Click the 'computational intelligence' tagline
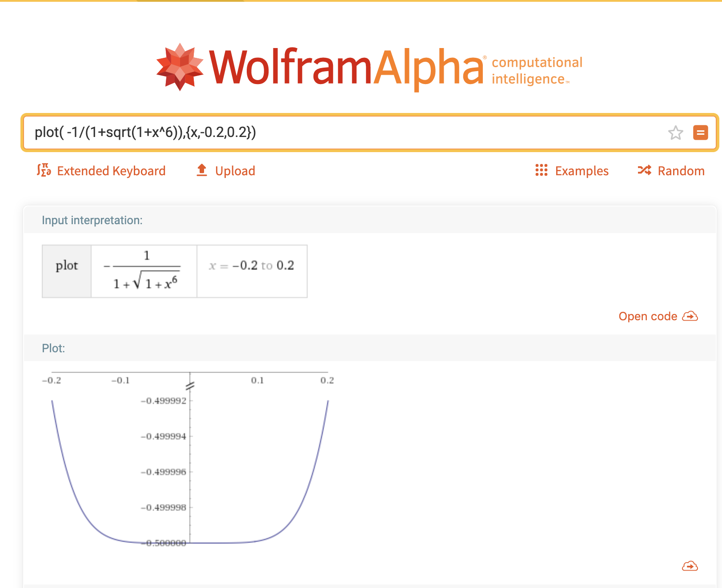The image size is (722, 588). (537, 70)
